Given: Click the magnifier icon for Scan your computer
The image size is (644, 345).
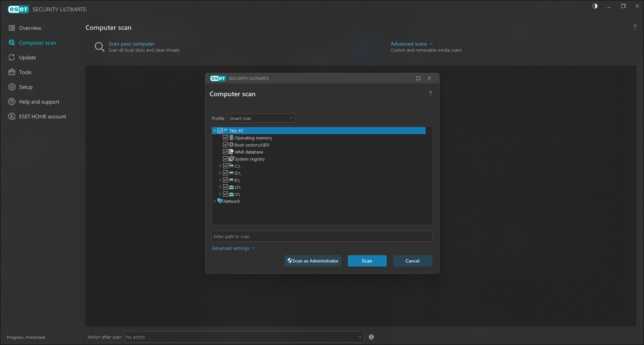Looking at the screenshot, I should [99, 47].
